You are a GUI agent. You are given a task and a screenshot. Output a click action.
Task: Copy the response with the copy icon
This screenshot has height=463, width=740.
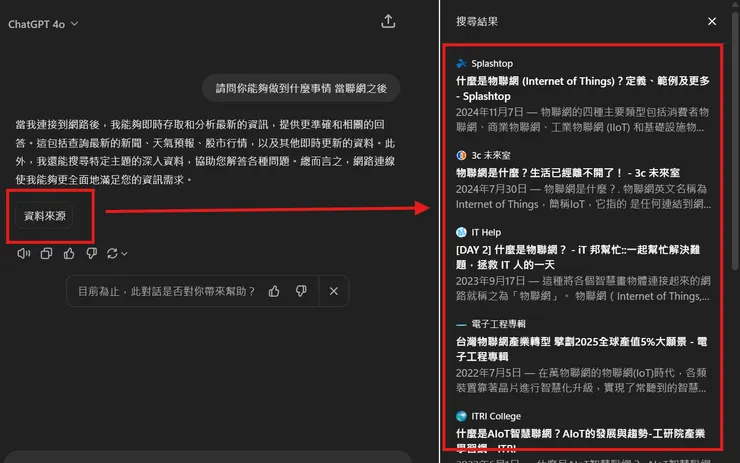(x=46, y=253)
